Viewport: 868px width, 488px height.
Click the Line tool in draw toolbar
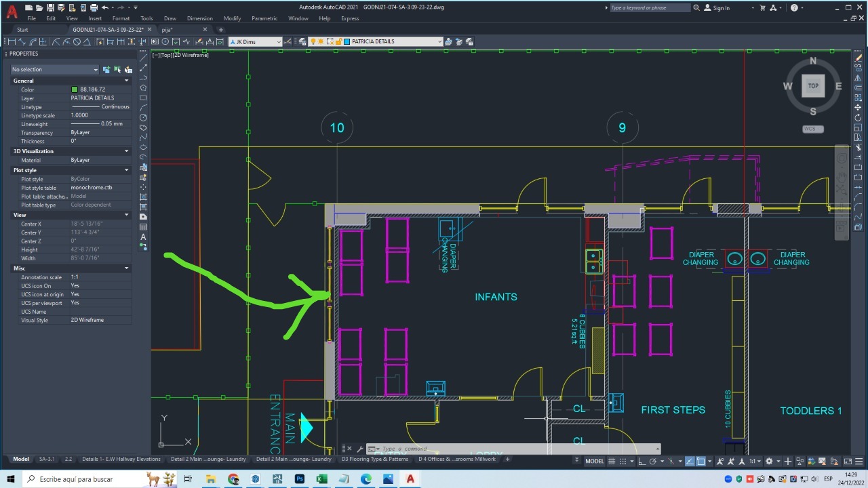(144, 58)
